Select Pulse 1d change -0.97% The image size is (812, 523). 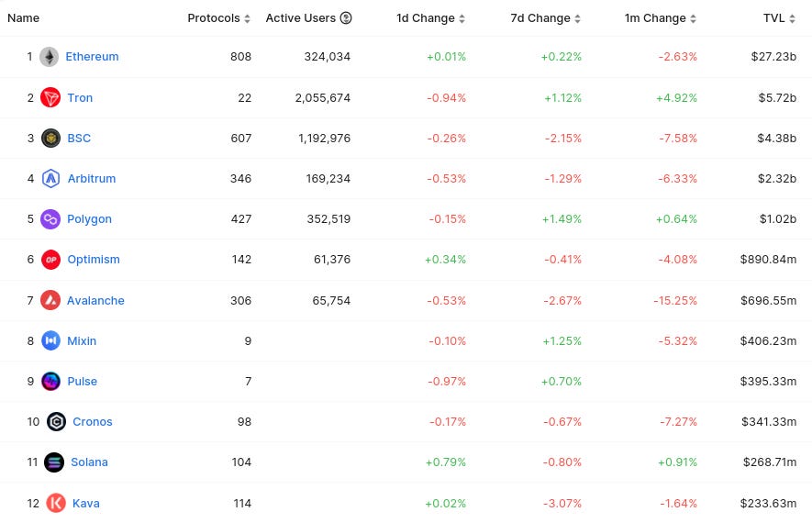pos(447,382)
